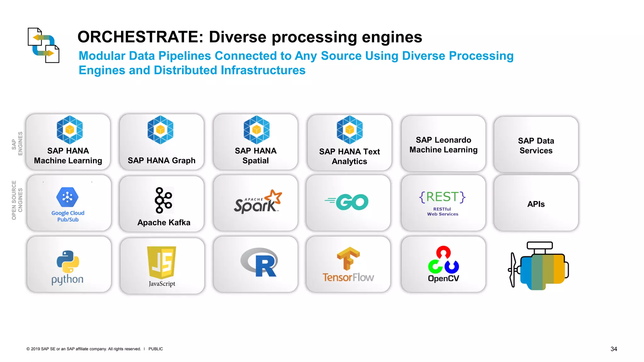Open the SAP HANA Machine Learning tile
The width and height of the screenshot is (644, 362).
coord(68,142)
